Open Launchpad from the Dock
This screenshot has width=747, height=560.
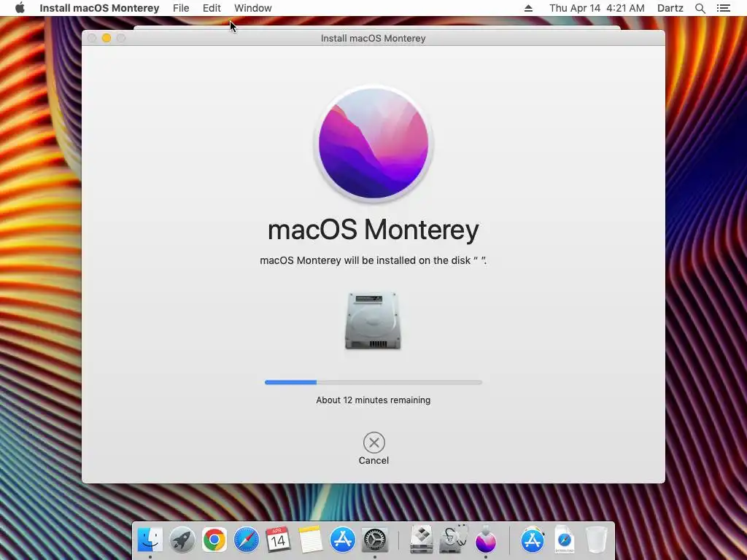point(182,540)
